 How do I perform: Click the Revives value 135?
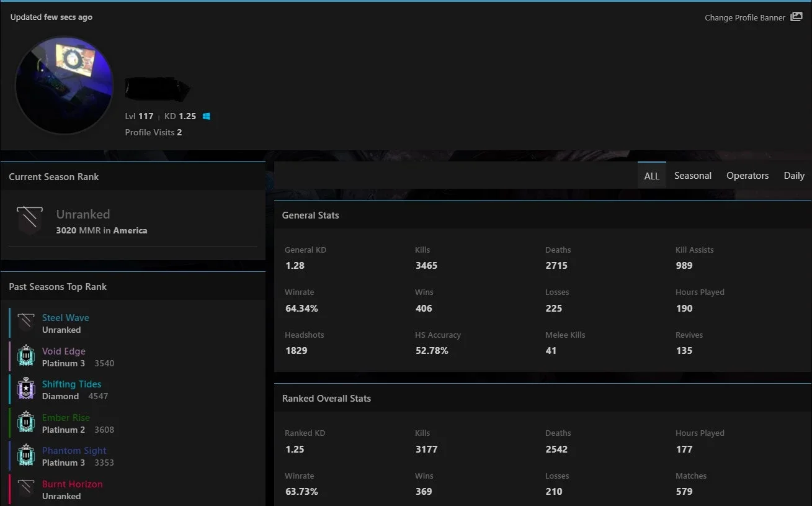pyautogui.click(x=684, y=350)
